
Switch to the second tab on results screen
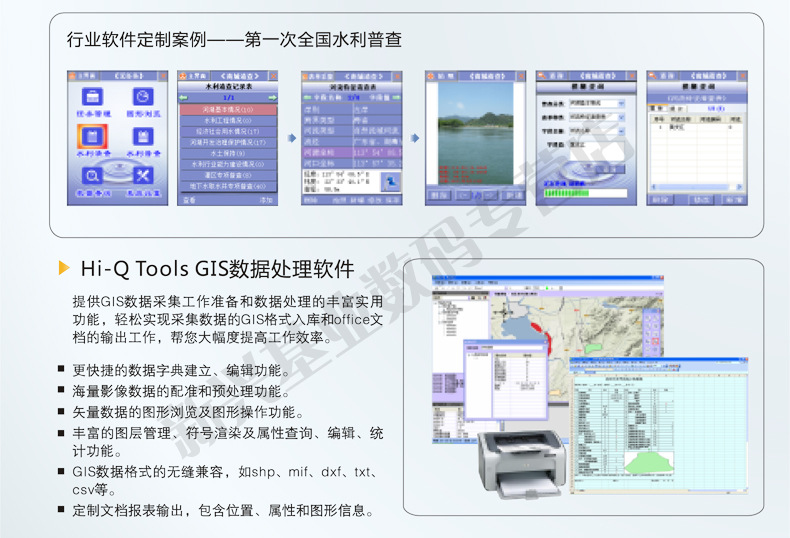click(x=677, y=108)
